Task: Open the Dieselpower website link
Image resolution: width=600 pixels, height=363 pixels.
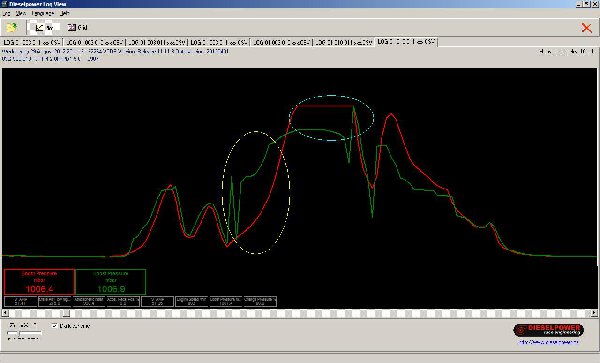Action: pyautogui.click(x=548, y=342)
